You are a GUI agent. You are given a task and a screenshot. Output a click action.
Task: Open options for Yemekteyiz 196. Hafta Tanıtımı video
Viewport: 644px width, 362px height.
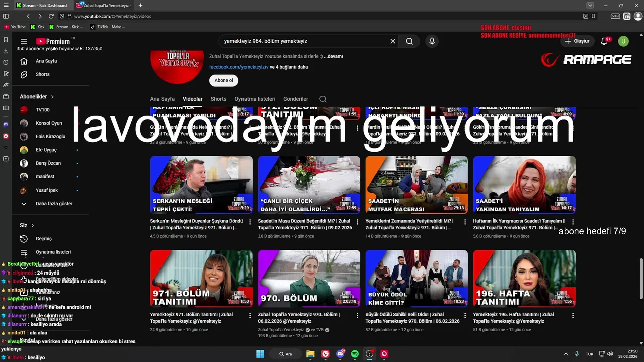(573, 315)
